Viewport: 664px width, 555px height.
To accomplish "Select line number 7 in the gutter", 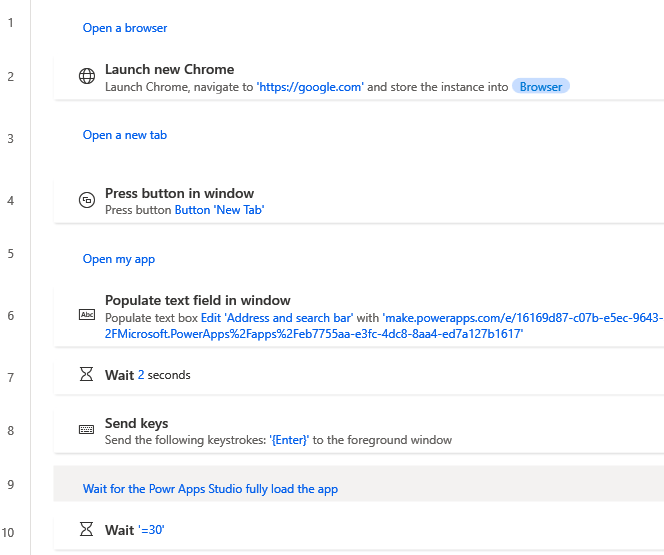I will click(x=11, y=378).
